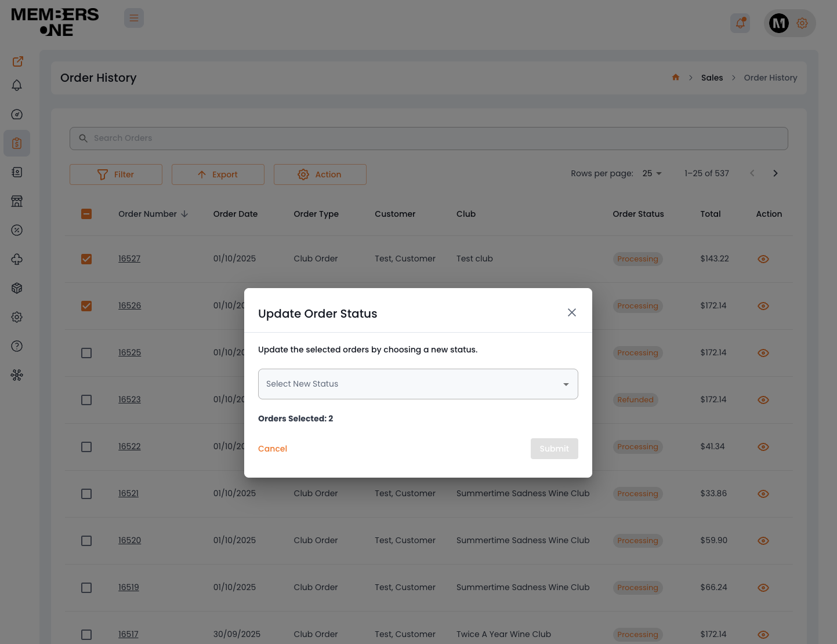The image size is (837, 644).
Task: Open the hamburger menu toggle
Action: pos(134,18)
